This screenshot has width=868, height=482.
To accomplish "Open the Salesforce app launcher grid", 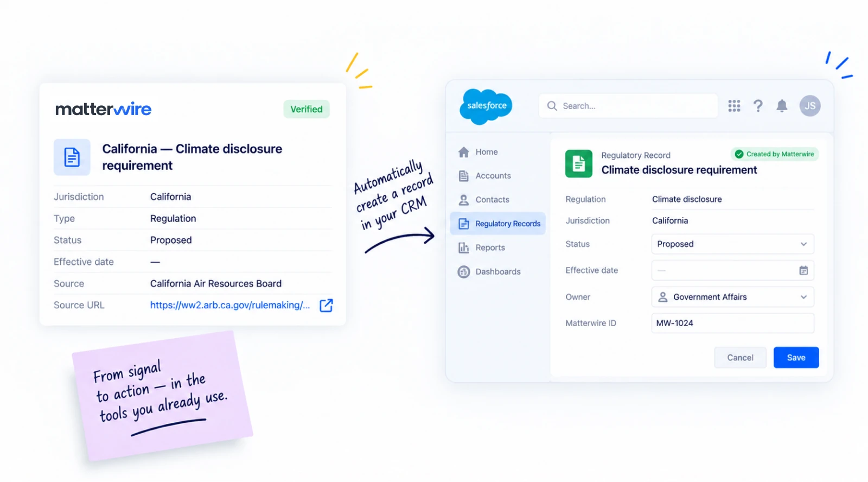I will coord(734,106).
